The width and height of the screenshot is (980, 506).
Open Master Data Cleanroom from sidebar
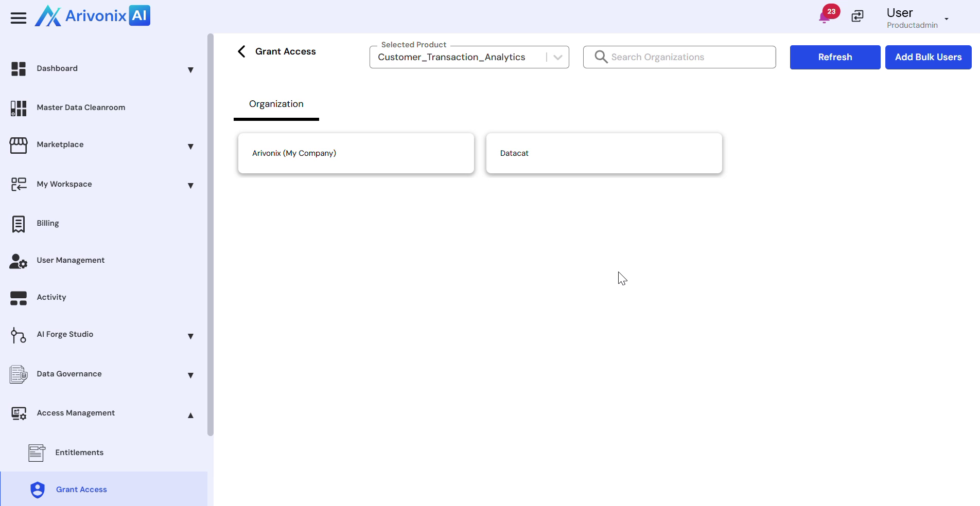[x=81, y=107]
